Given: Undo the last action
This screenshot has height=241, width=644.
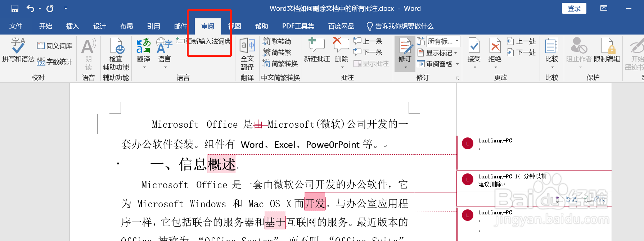Looking at the screenshot, I should click(31, 8).
